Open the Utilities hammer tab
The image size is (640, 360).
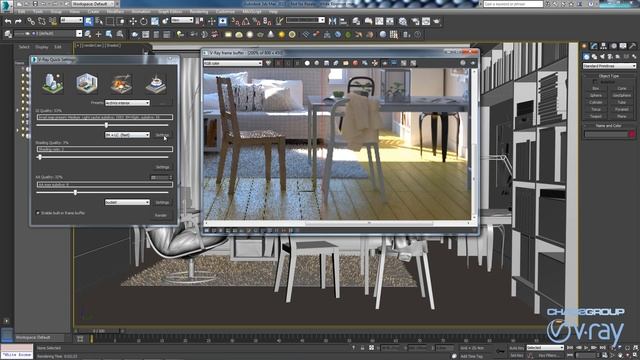coord(632,46)
